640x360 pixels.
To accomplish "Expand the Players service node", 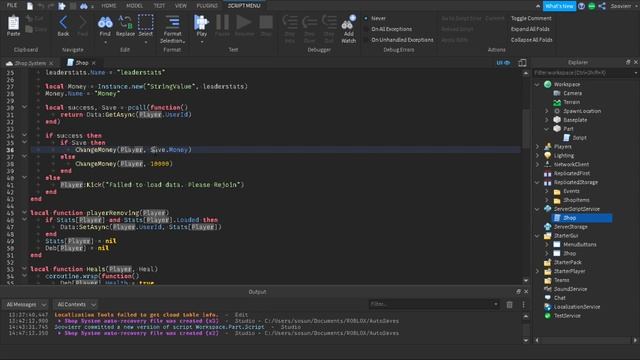I will (537, 147).
